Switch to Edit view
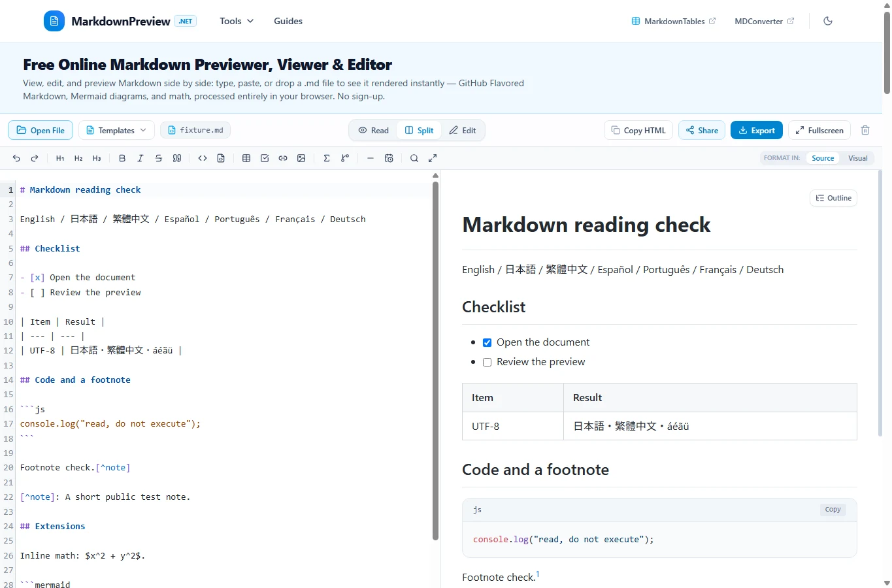 point(463,131)
